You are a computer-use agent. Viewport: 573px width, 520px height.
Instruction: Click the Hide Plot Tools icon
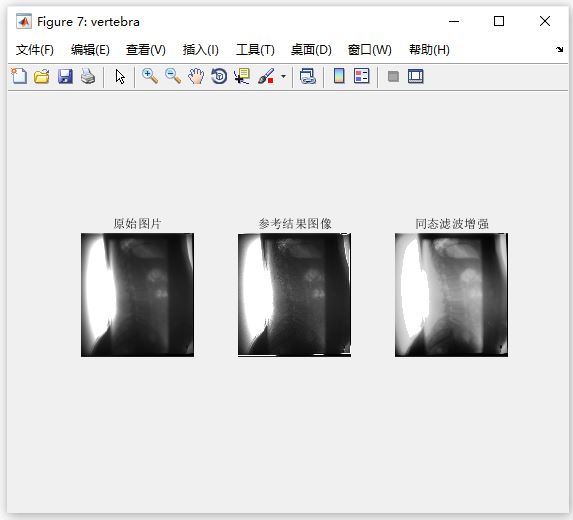(393, 77)
